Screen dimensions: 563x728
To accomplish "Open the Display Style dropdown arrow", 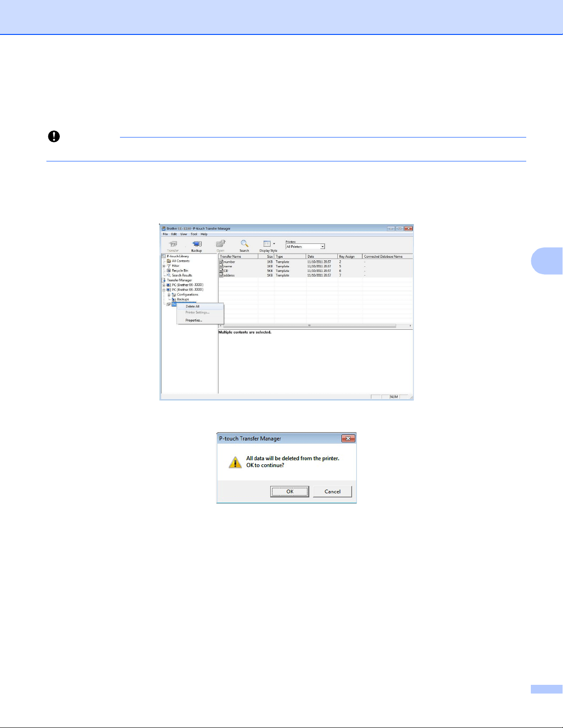I will pos(274,244).
